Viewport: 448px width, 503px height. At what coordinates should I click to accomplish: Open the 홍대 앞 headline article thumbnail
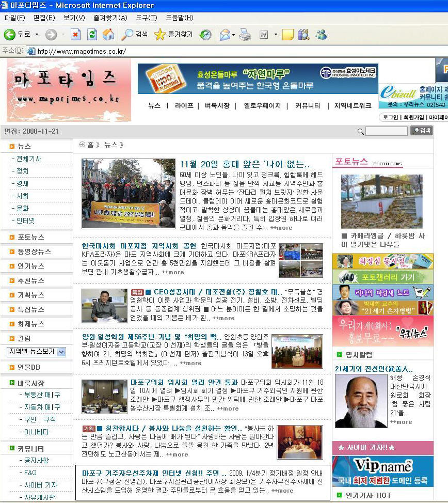pyautogui.click(x=129, y=194)
